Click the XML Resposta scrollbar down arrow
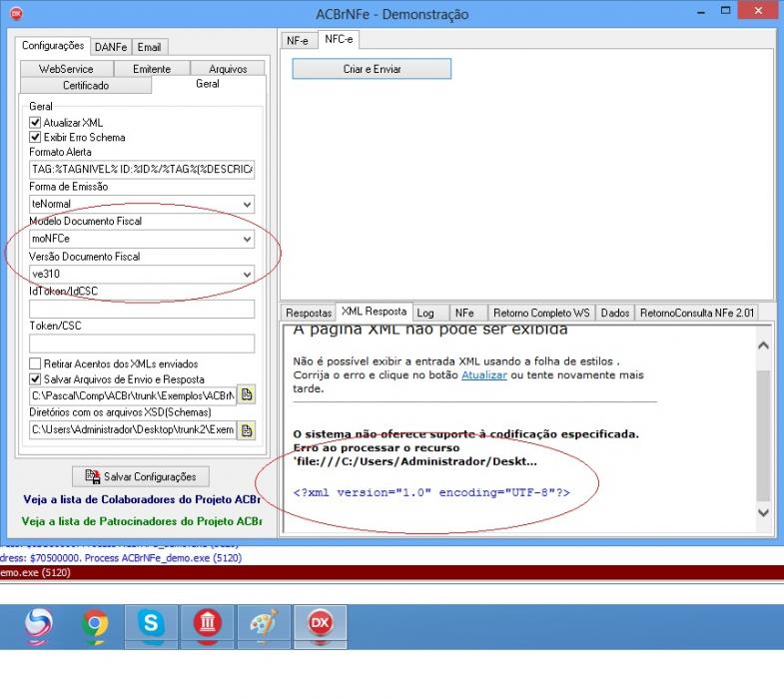The image size is (784, 699). [x=763, y=512]
